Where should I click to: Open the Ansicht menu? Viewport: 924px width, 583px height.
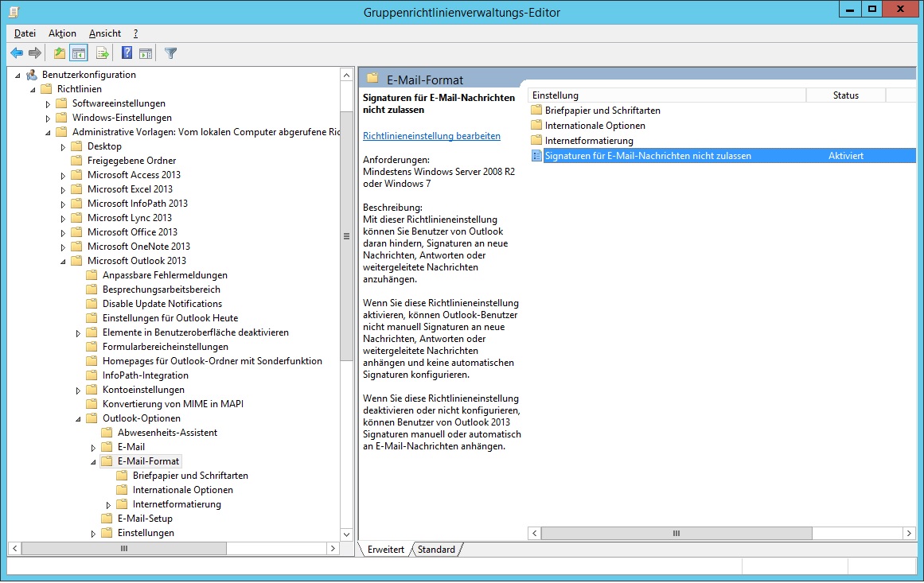(x=105, y=33)
